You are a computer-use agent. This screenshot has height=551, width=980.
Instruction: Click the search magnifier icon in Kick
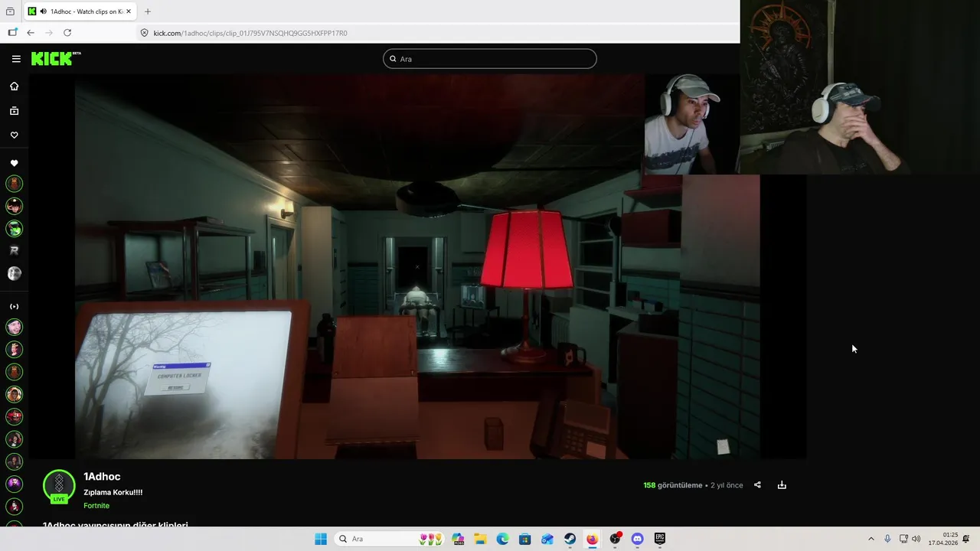point(393,59)
